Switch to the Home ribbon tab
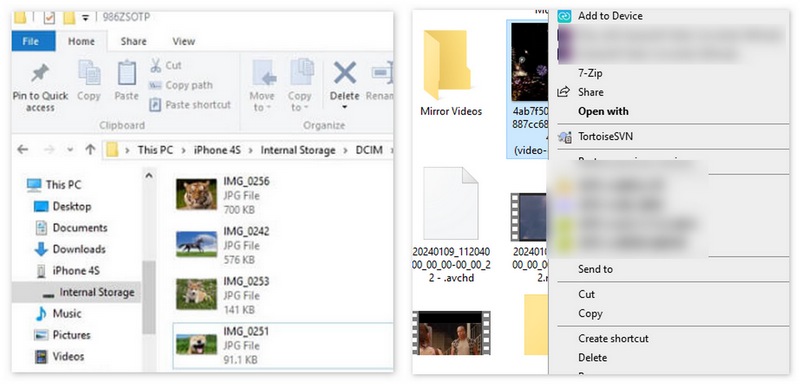Viewport: 800px width, 385px height. 82,41
